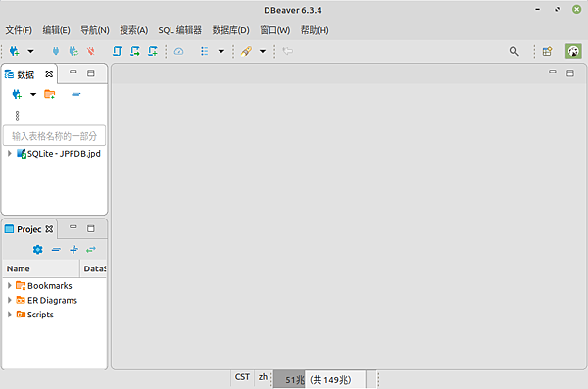Click the orange create folder icon
The width and height of the screenshot is (588, 389).
coord(50,94)
